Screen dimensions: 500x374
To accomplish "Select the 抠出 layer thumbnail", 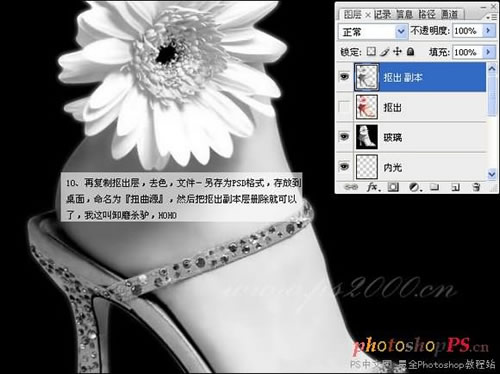I will (367, 107).
